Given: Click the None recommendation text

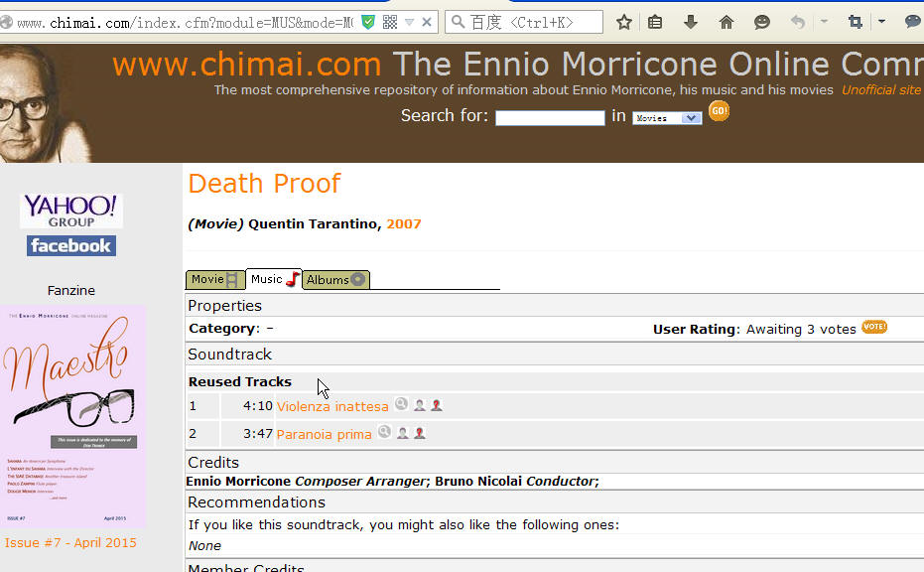Looking at the screenshot, I should 205,546.
